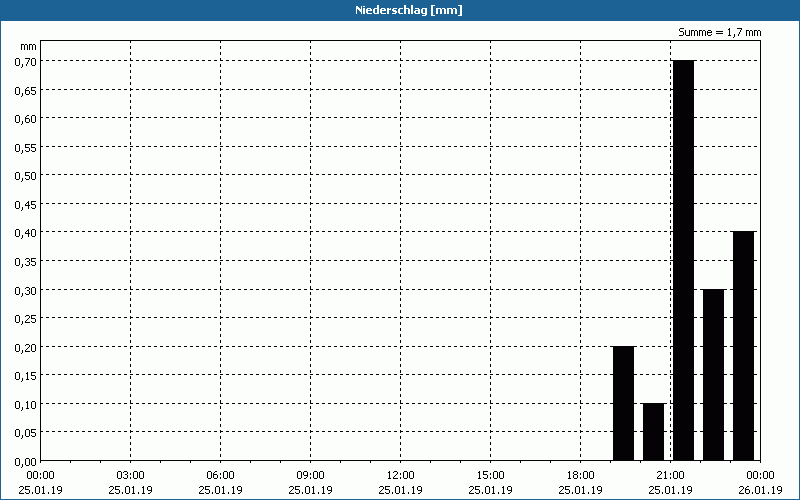Click the 26.01.19 date label
This screenshot has width=800, height=500.
click(760, 490)
